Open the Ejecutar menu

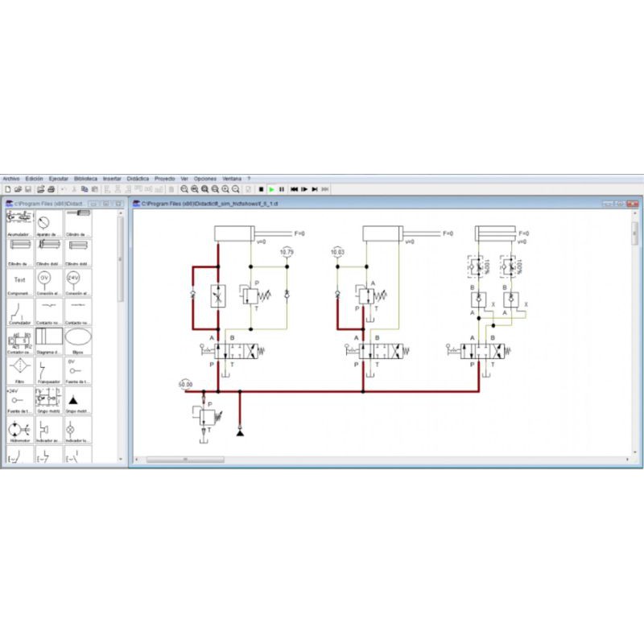58,179
